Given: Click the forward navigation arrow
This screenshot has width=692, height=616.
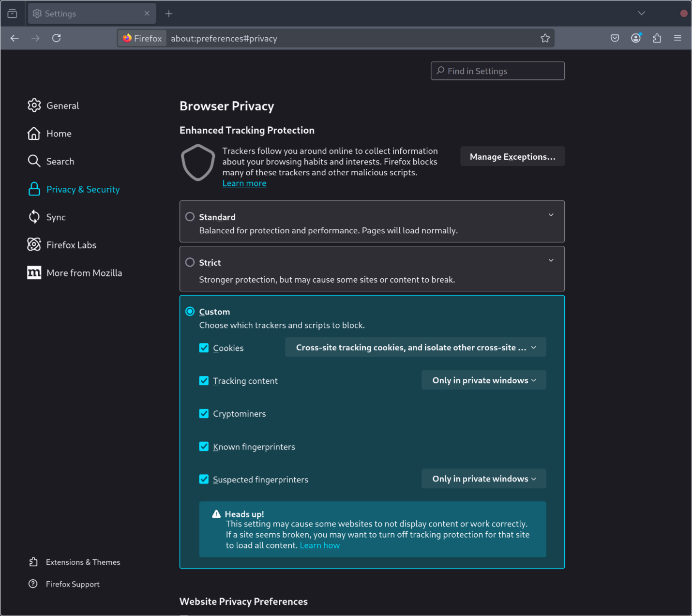Looking at the screenshot, I should [x=35, y=38].
